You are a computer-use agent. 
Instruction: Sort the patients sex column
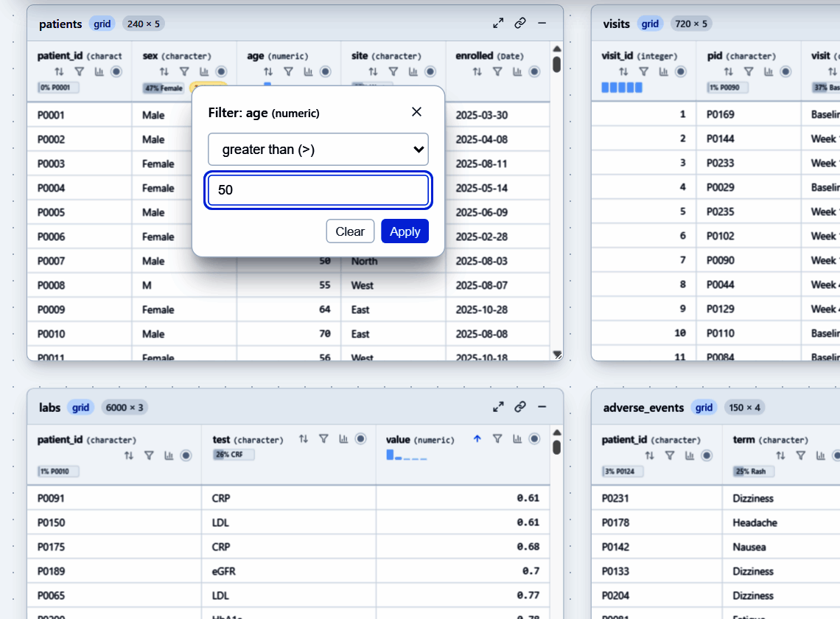point(164,71)
